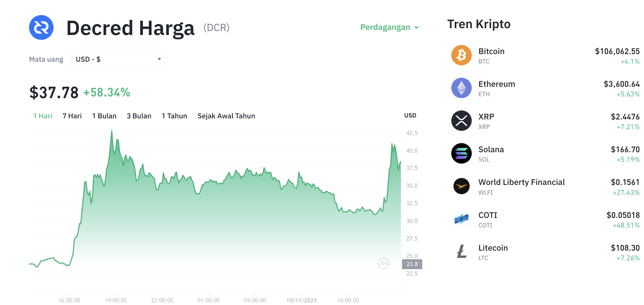This screenshot has height=305, width=644.
Task: Select the Litecoin LTC icon
Action: click(x=461, y=252)
